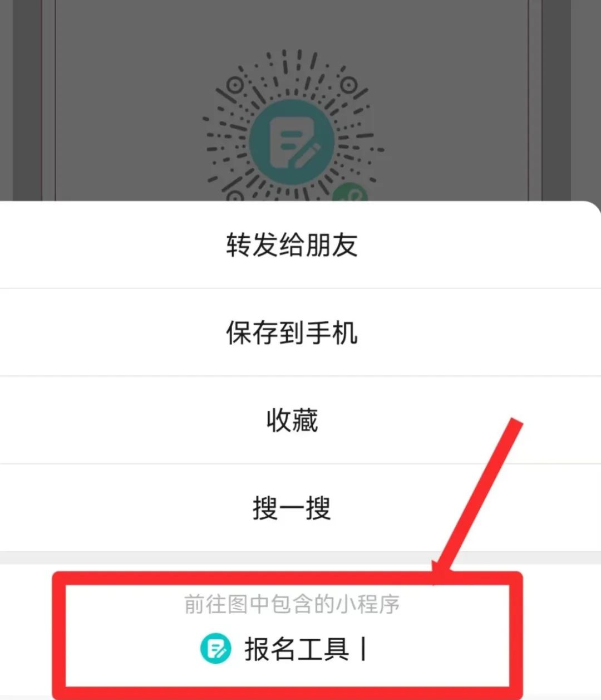Tap the dimmed mini-program QR code image

292,125
